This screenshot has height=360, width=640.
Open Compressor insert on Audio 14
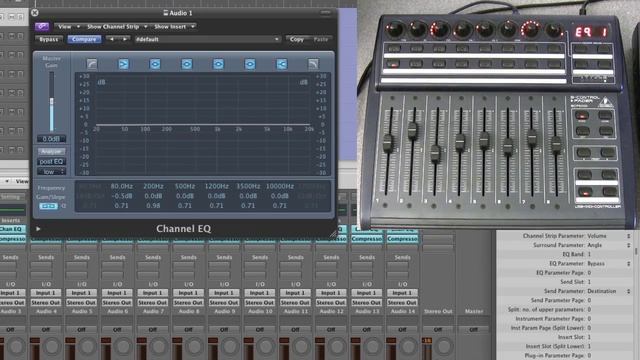402,239
